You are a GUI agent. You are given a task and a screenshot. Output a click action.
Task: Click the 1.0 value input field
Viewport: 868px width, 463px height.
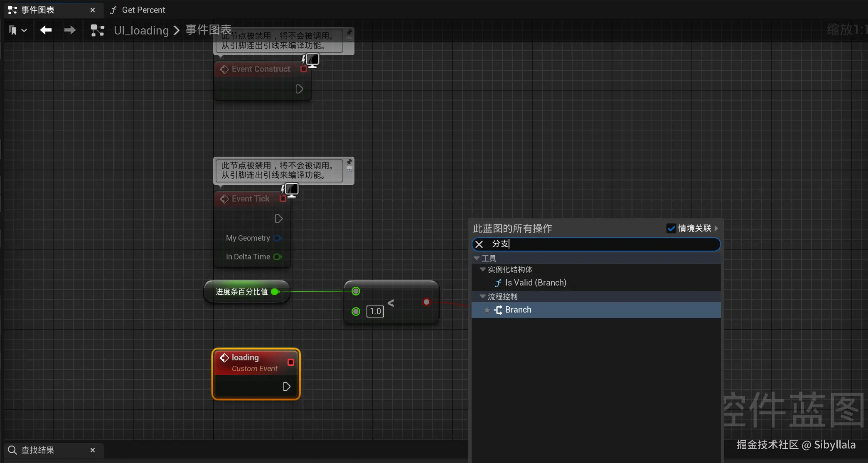(x=375, y=311)
